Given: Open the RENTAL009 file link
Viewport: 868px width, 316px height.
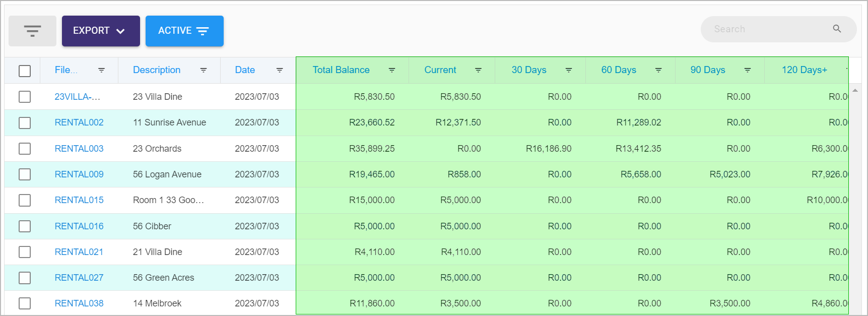Looking at the screenshot, I should coord(79,174).
